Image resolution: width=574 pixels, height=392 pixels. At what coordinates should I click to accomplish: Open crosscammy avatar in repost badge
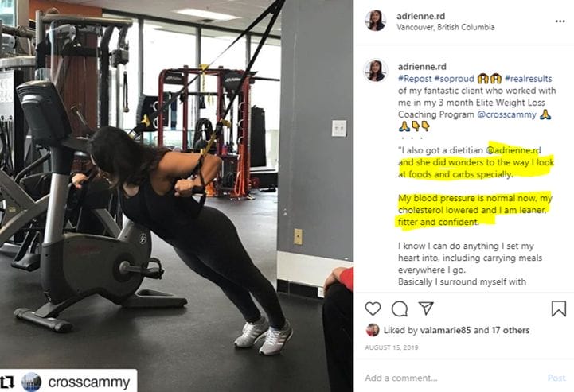click(31, 382)
